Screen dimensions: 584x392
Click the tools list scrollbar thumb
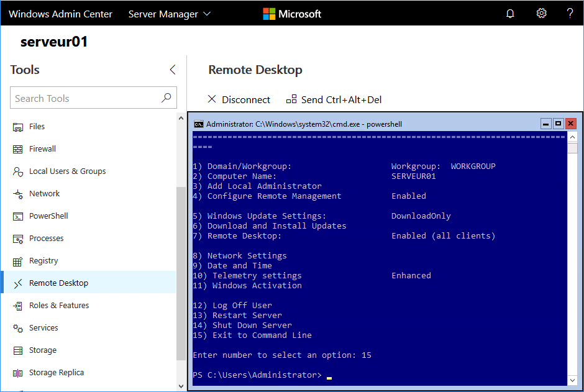[x=181, y=273]
